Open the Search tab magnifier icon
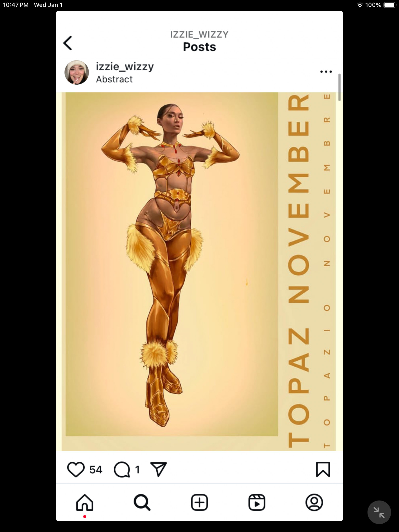399x532 pixels. pos(142,502)
